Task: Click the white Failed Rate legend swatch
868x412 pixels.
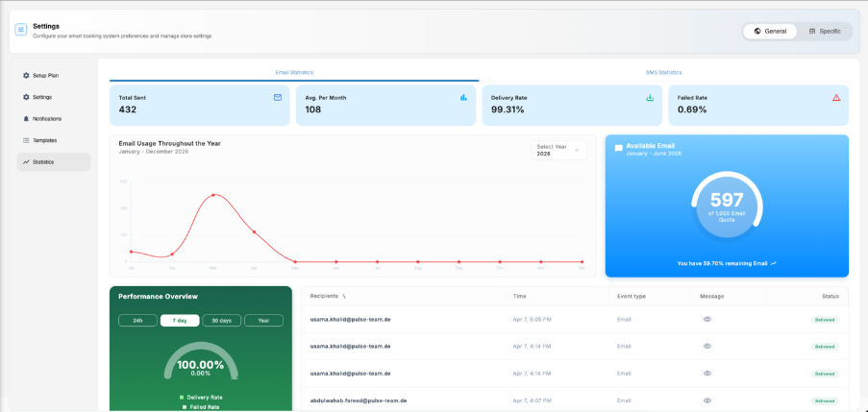Action: 185,407
